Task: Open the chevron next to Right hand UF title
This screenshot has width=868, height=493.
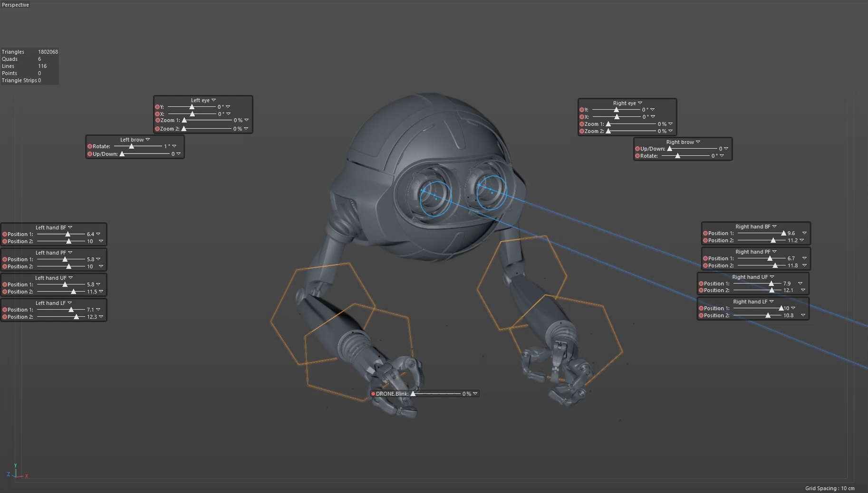Action: 772,277
